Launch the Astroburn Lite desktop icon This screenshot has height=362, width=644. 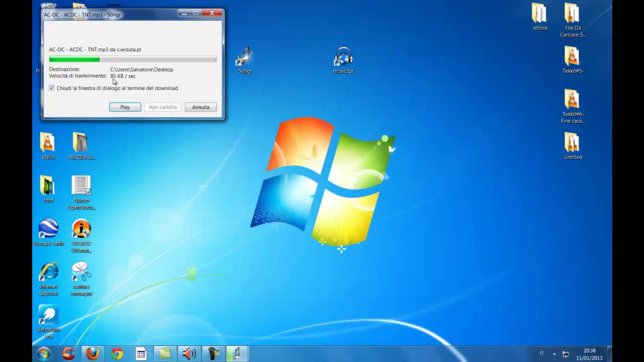(x=48, y=322)
